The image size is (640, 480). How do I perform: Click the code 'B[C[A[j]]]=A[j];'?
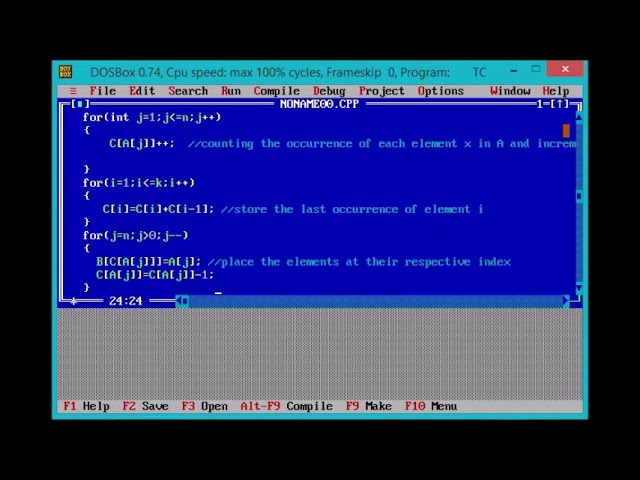pos(149,262)
